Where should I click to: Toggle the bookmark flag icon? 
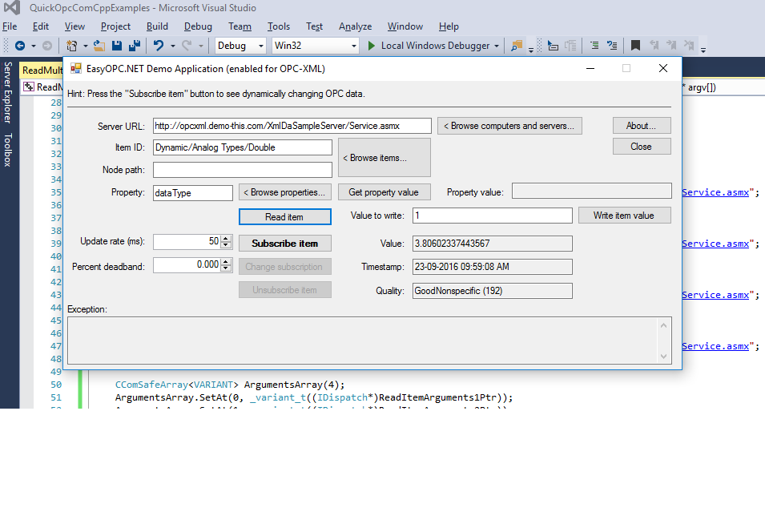[635, 46]
